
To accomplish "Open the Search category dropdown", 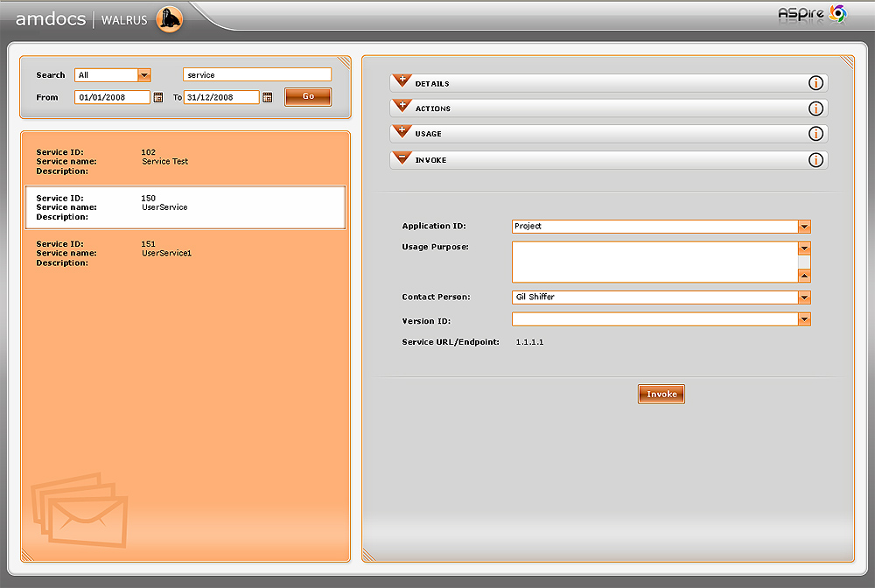I will [x=144, y=75].
